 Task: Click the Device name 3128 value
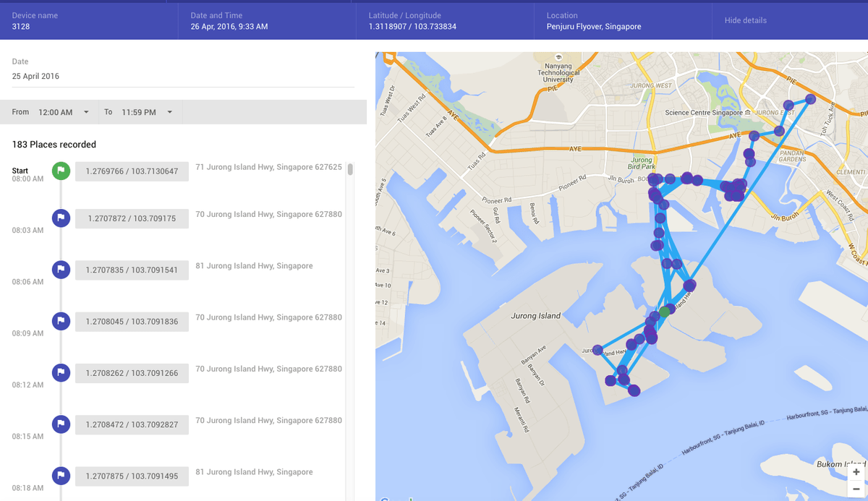tap(21, 27)
